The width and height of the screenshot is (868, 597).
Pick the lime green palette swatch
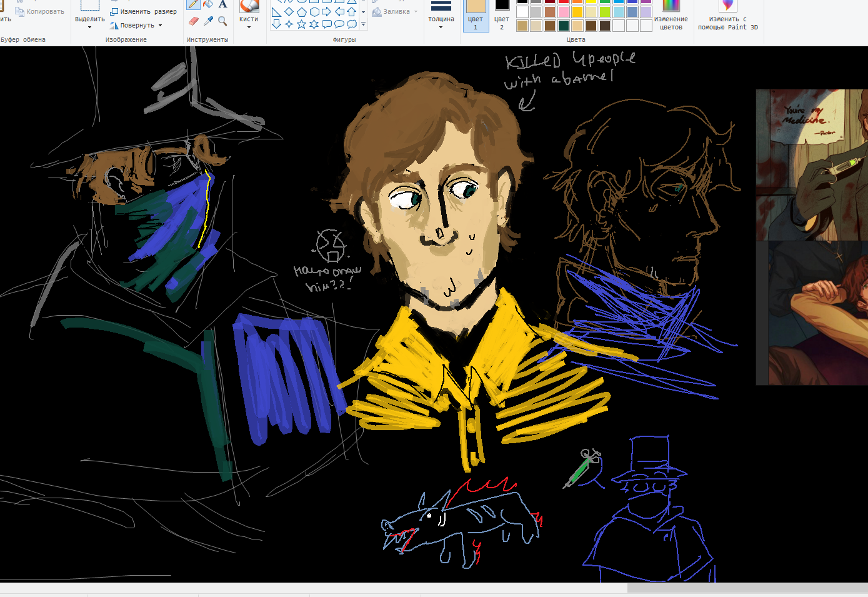click(605, 12)
